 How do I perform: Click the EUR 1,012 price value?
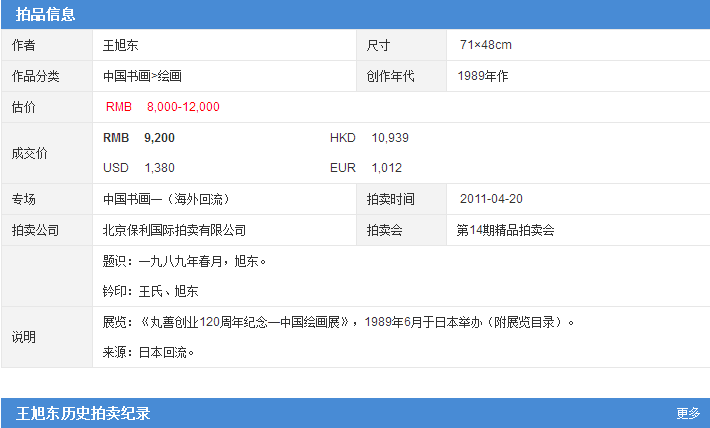pyautogui.click(x=385, y=168)
